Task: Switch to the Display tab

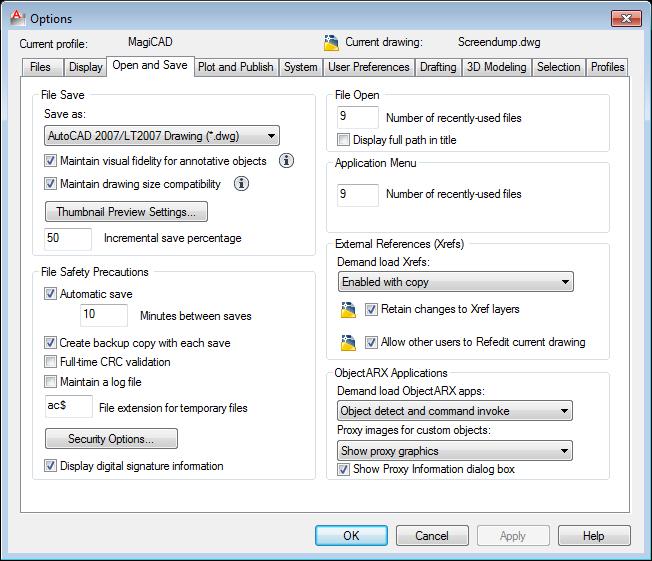Action: click(x=86, y=67)
